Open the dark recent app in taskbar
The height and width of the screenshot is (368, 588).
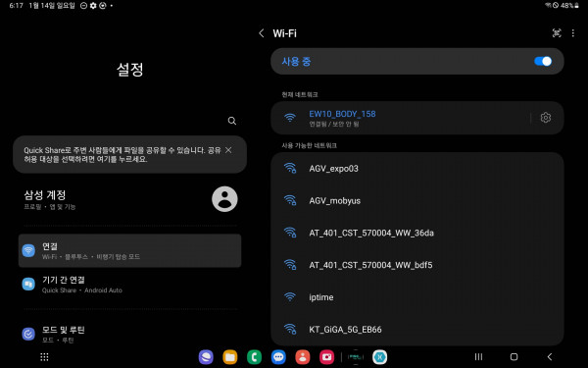click(356, 357)
